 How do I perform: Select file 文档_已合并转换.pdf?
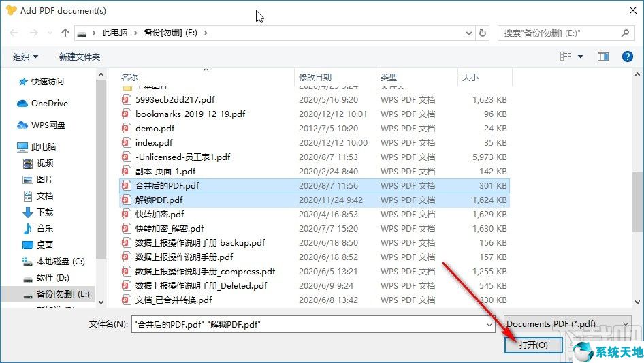click(x=315, y=300)
